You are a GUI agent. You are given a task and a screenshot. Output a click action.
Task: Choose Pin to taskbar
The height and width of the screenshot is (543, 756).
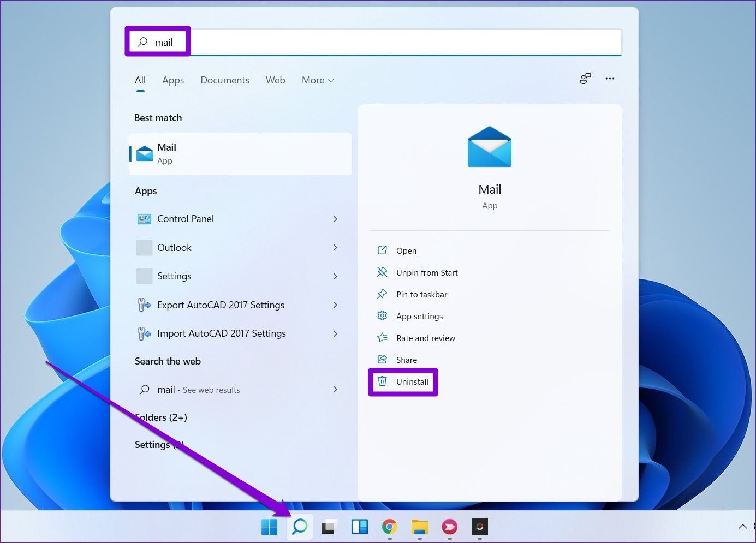421,294
